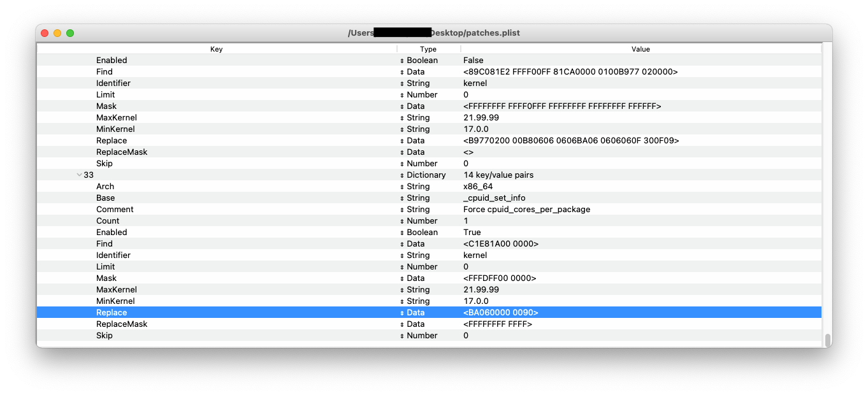Click the Force cpuid_cores_per_package comment value

[526, 210]
